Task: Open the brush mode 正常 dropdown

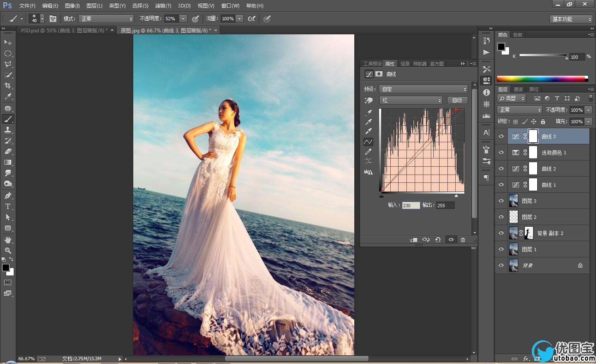Action: point(106,19)
